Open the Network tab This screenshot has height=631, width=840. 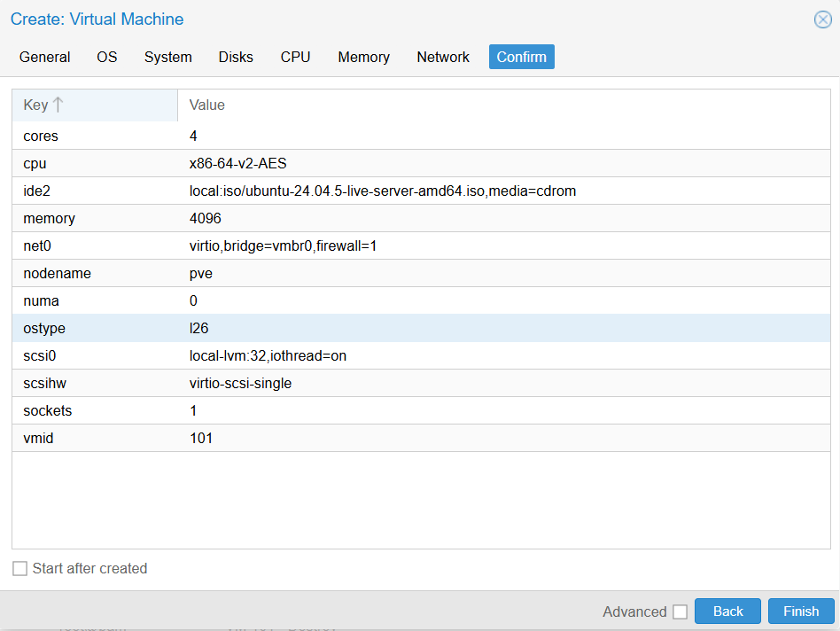point(443,57)
